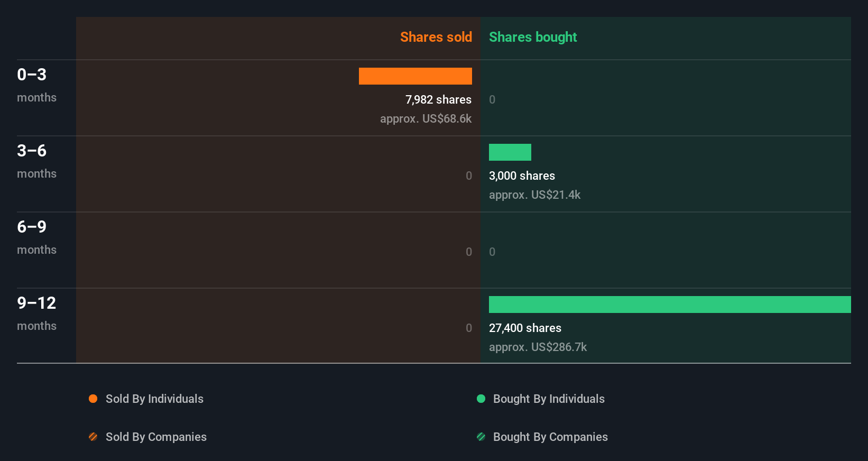Select the Sold By Companies legend label

click(x=156, y=437)
